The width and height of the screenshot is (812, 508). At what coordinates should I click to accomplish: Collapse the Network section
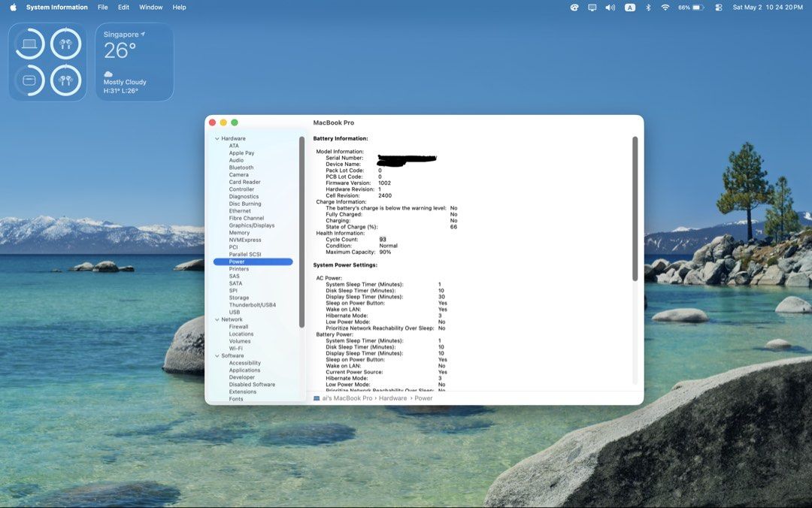[x=217, y=319]
